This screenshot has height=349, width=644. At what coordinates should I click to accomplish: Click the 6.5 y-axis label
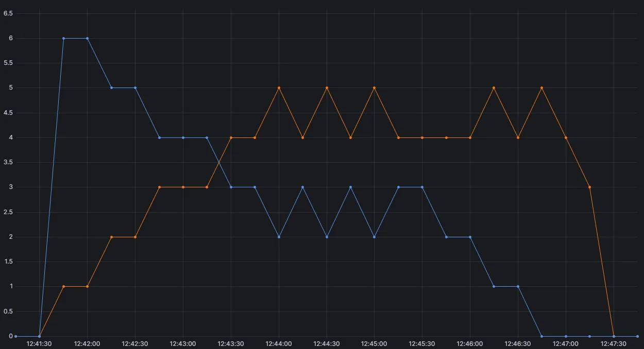click(8, 13)
